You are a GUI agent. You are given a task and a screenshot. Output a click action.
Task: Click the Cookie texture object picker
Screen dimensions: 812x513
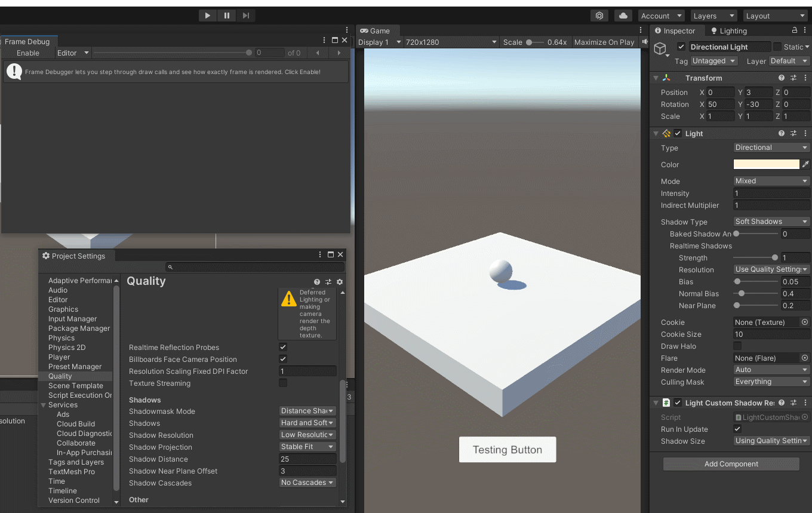coord(805,322)
